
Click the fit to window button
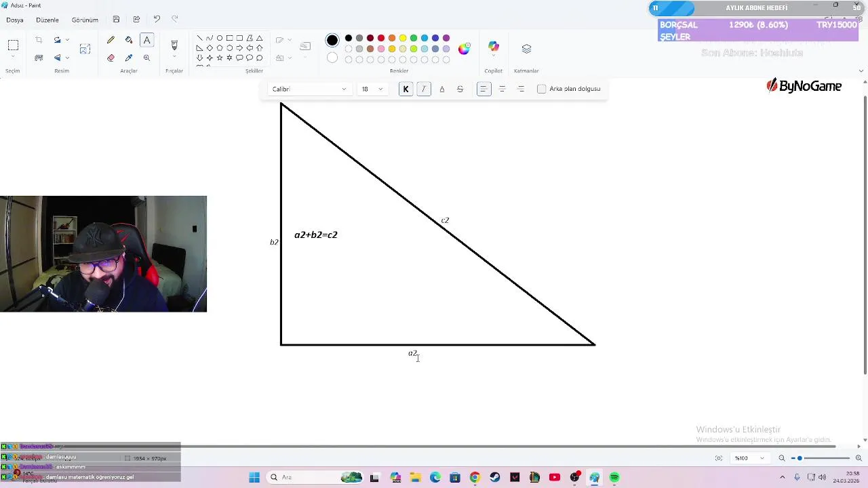click(x=719, y=458)
